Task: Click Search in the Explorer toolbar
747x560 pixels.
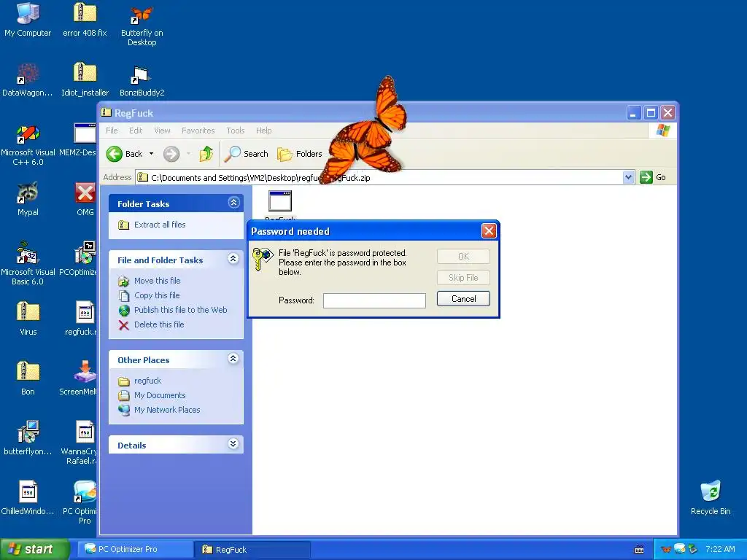Action: (x=247, y=154)
